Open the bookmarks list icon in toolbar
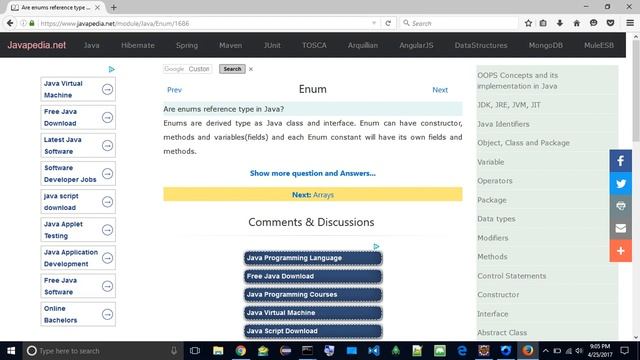The width and height of the screenshot is (640, 360). click(x=543, y=23)
